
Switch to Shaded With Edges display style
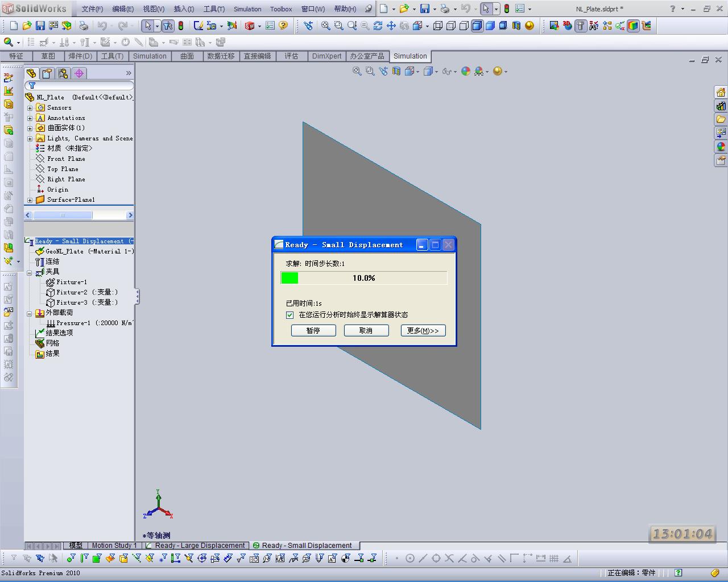pos(477,26)
